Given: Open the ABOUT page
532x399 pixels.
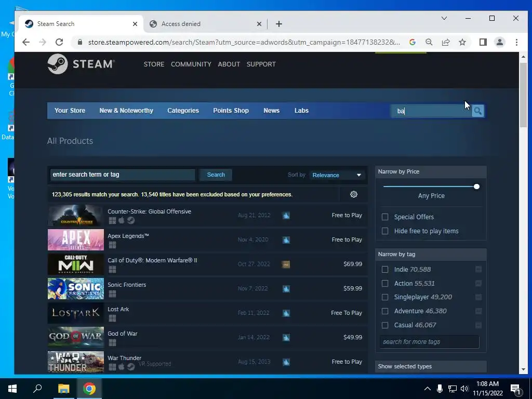Looking at the screenshot, I should pos(229,64).
